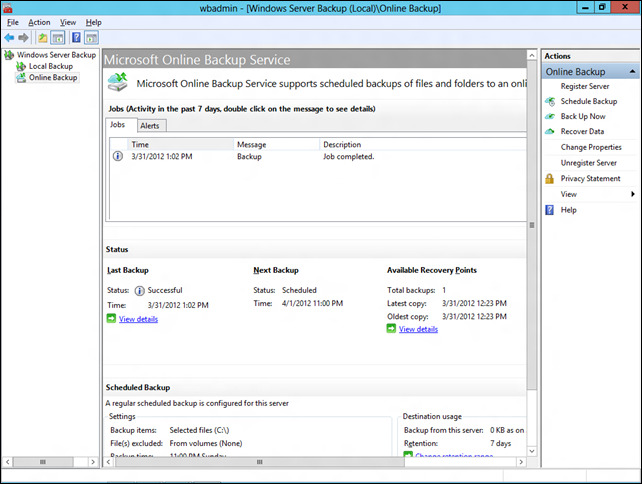The width and height of the screenshot is (642, 484).
Task: Click the Help icon in Actions pane
Action: tap(550, 210)
